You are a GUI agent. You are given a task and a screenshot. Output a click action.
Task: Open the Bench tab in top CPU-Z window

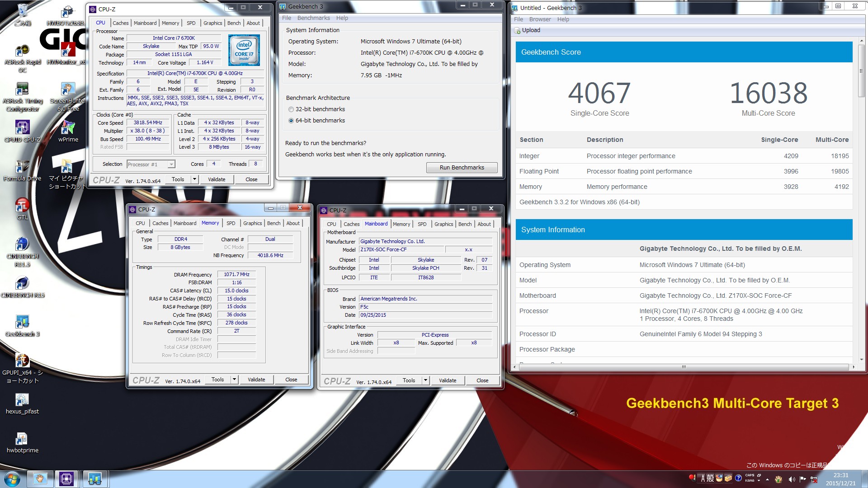click(234, 23)
